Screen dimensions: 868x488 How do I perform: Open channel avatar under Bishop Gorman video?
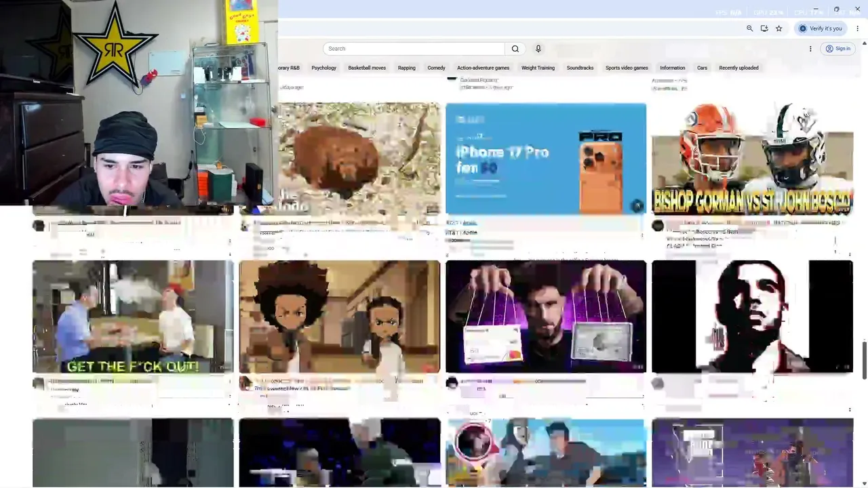coord(658,226)
